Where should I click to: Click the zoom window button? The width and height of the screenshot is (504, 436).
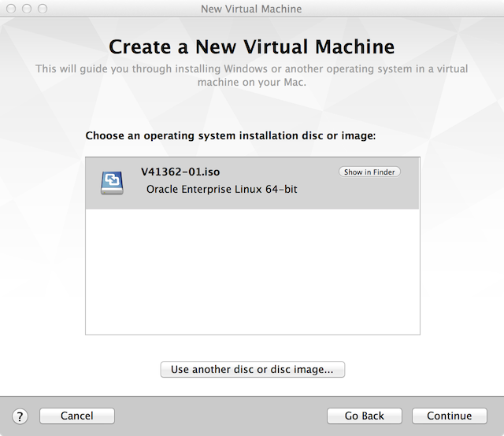(x=43, y=9)
